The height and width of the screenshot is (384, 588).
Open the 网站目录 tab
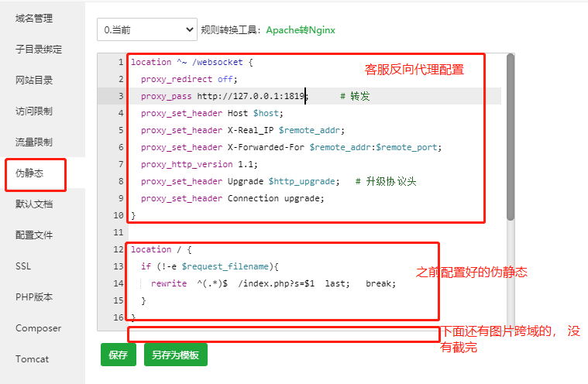(34, 81)
